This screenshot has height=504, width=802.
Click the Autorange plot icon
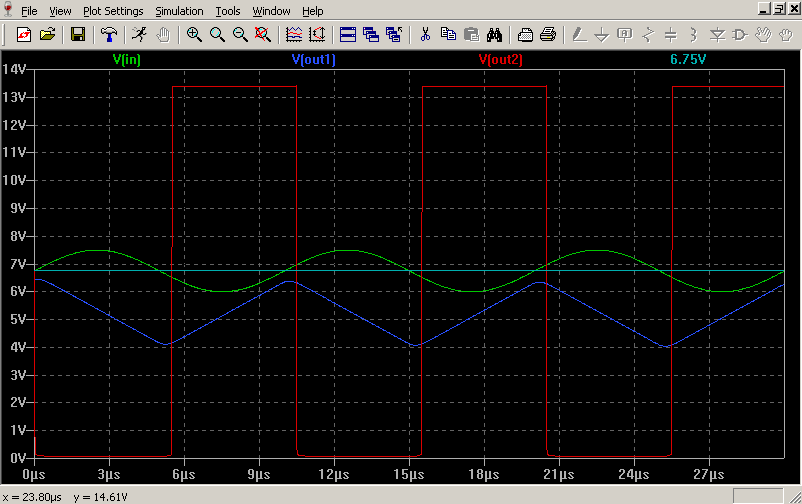pos(294,35)
